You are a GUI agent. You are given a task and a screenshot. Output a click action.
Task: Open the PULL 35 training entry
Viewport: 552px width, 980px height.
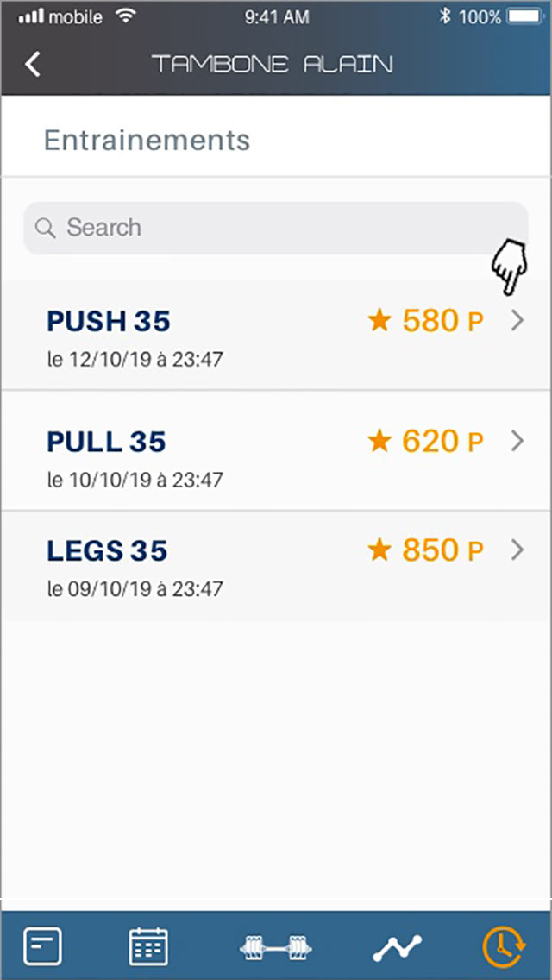(x=276, y=450)
